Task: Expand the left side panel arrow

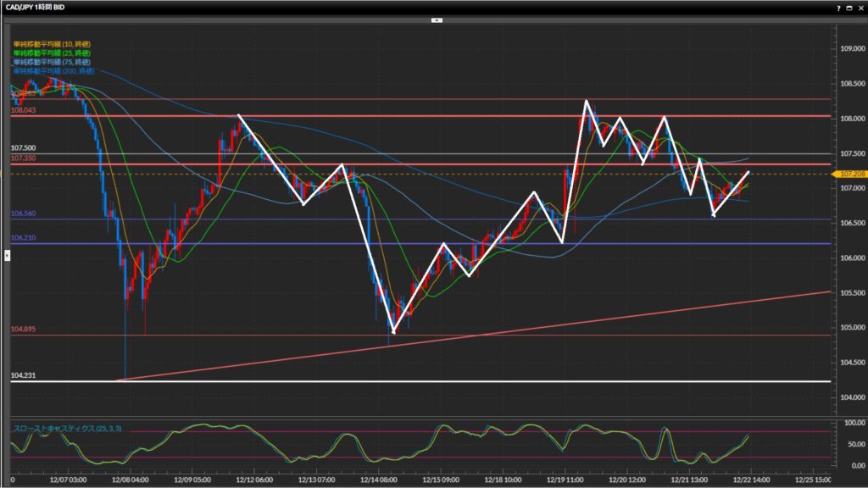Action: click(7, 254)
